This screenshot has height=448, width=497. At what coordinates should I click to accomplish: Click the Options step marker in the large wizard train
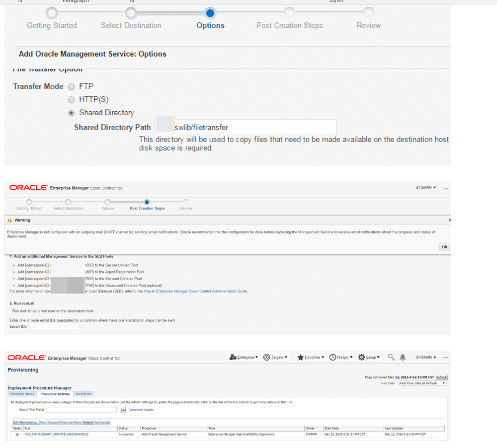pyautogui.click(x=210, y=13)
